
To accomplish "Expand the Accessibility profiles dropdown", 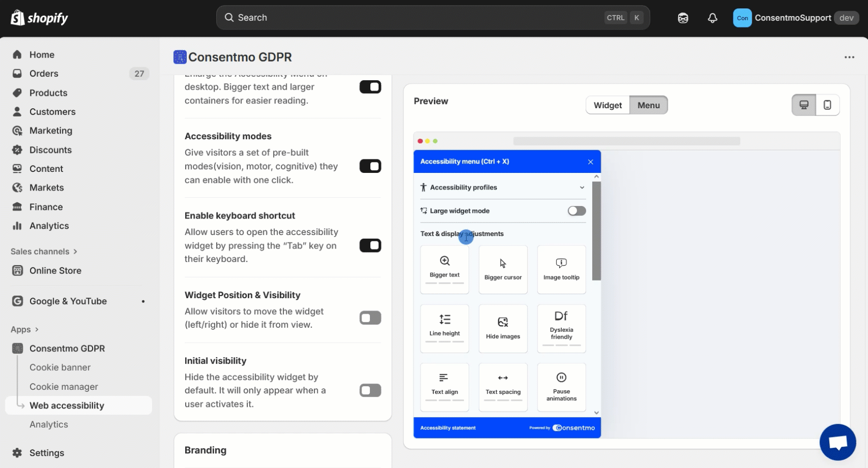I will click(581, 187).
